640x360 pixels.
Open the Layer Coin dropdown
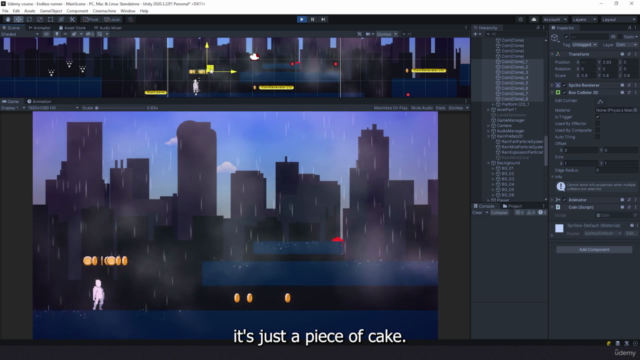[x=626, y=44]
